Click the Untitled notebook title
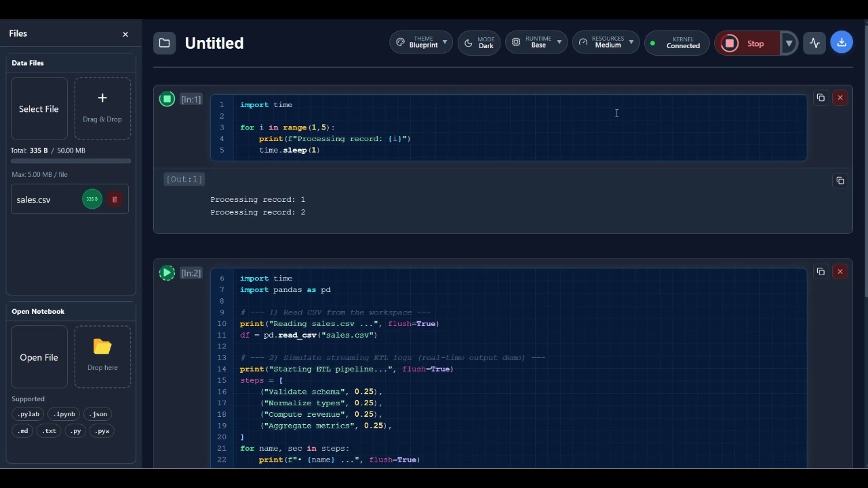Image resolution: width=868 pixels, height=488 pixels. coord(214,43)
